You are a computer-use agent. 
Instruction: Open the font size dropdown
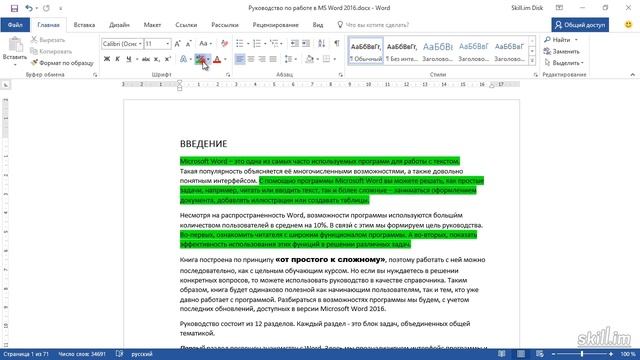pyautogui.click(x=167, y=44)
